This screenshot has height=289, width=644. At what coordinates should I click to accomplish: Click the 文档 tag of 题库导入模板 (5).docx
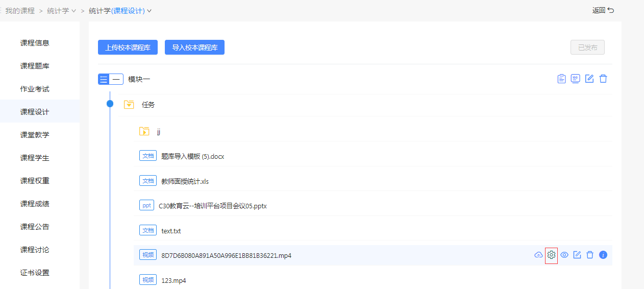click(148, 156)
